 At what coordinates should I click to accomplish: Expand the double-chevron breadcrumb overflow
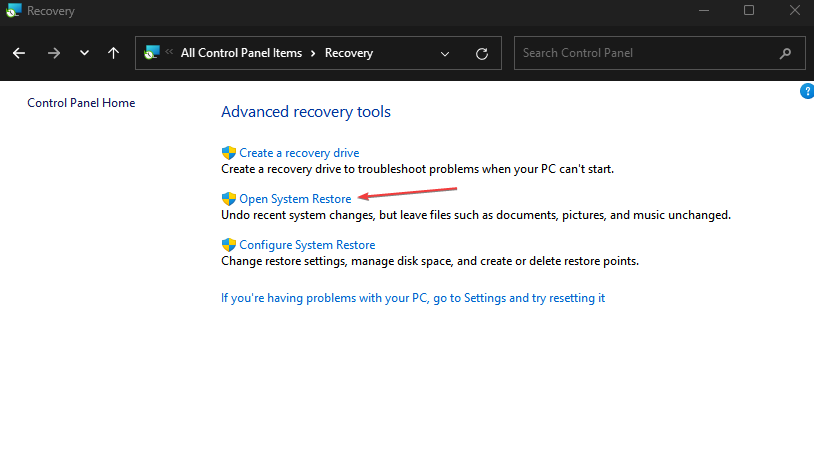(x=170, y=53)
